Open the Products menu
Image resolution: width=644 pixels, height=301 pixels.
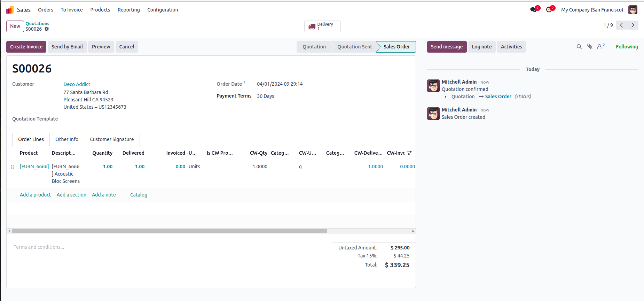(100, 10)
